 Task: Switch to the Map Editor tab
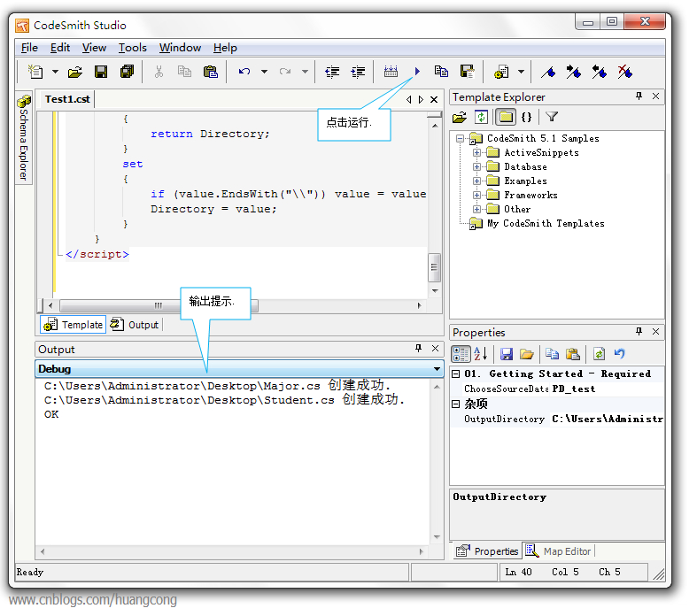(558, 551)
